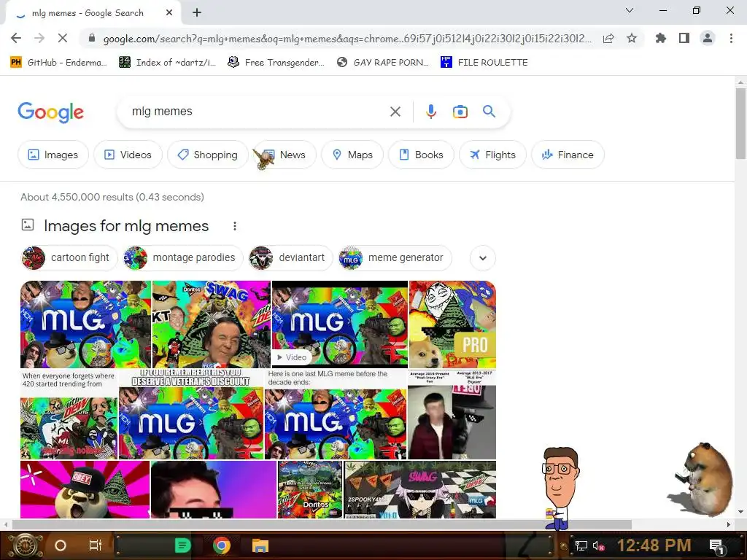
Task: Open the MLG image marked Video
Action: tap(340, 324)
